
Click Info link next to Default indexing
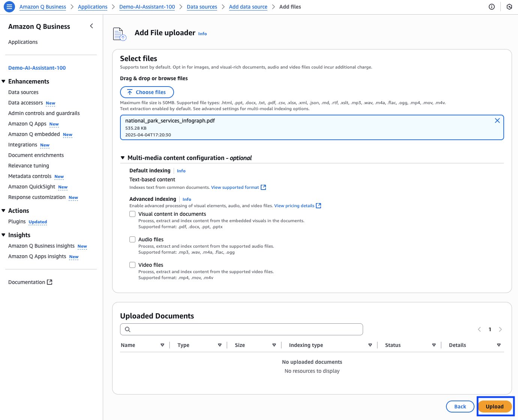[x=181, y=171]
